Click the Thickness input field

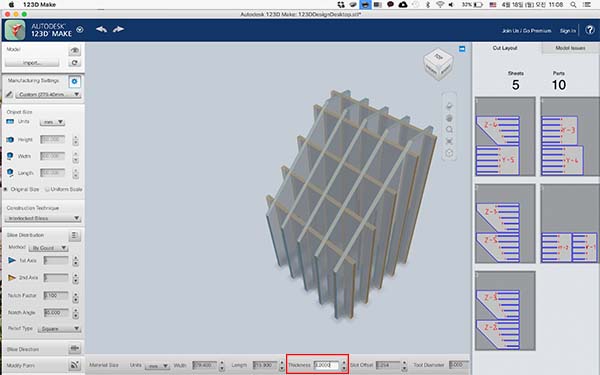point(326,365)
